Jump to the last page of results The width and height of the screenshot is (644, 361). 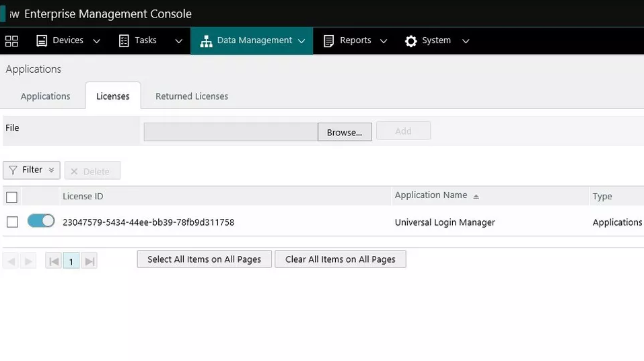90,261
